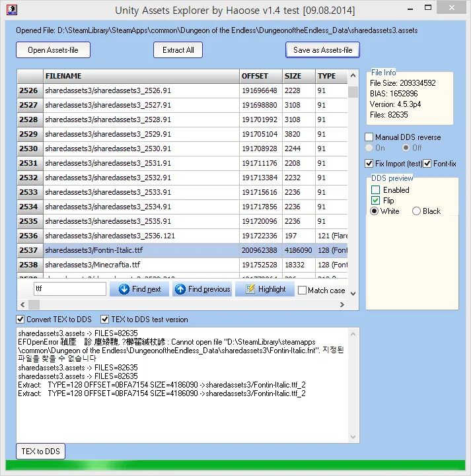Select the Off radio button
Viewport: 471px width, 476px height.
[406, 148]
